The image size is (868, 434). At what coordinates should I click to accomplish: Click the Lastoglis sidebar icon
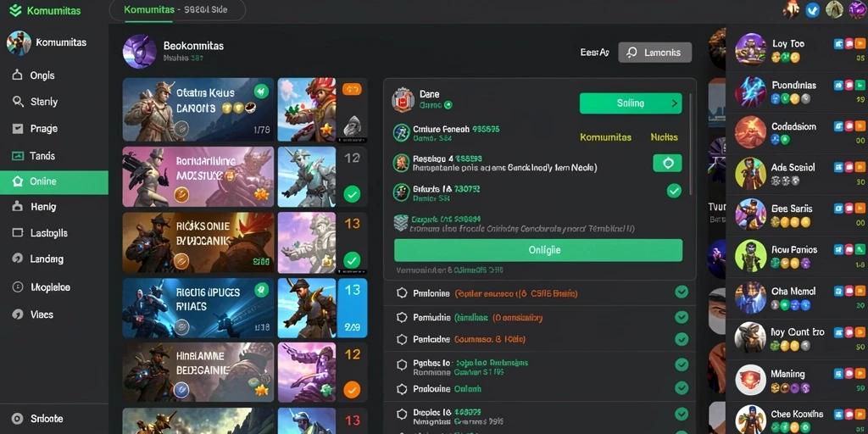(x=18, y=233)
